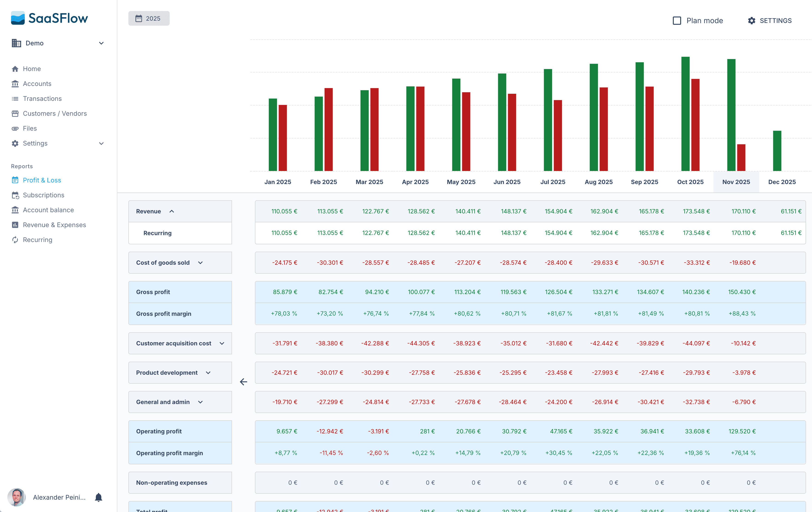The width and height of the screenshot is (812, 512).
Task: Switch to the Profit & Loss report
Action: pyautogui.click(x=42, y=180)
